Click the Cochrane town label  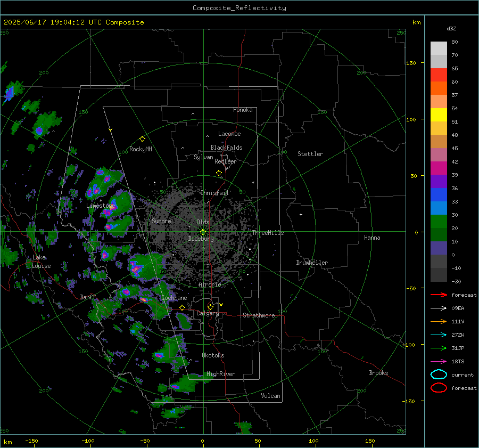[x=174, y=298]
